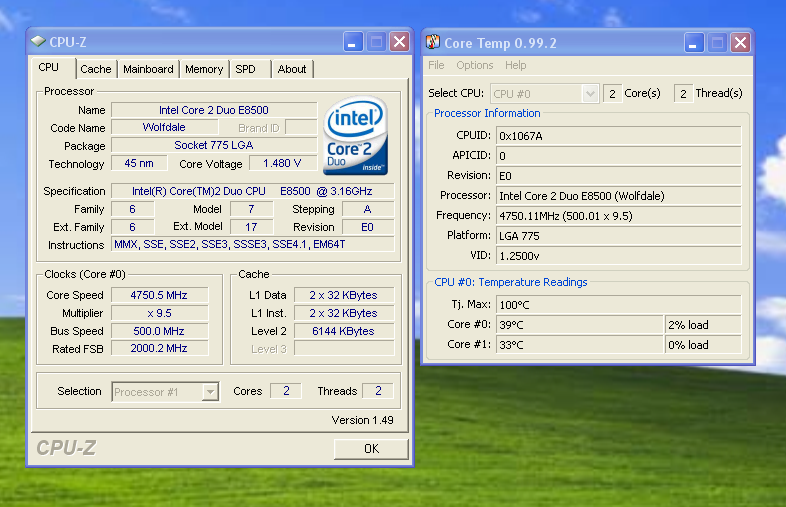Open the File menu in Core Temp

point(436,65)
